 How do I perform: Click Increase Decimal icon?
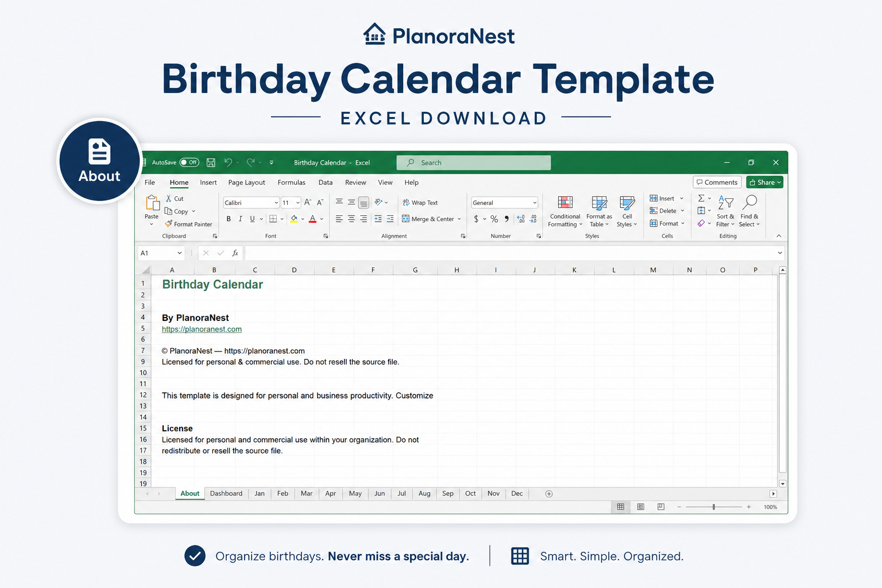coord(521,219)
